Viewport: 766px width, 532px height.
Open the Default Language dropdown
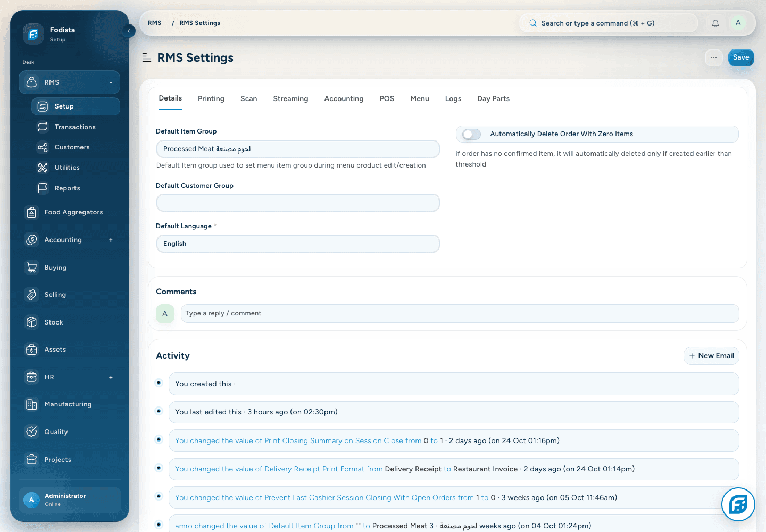point(298,244)
